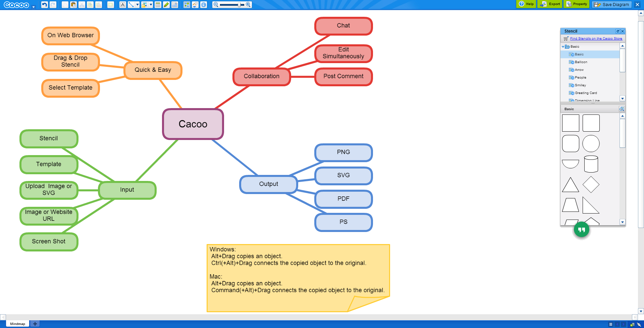Pick the right triangle shape stencil
Image resolution: width=644 pixels, height=328 pixels.
[x=591, y=205]
